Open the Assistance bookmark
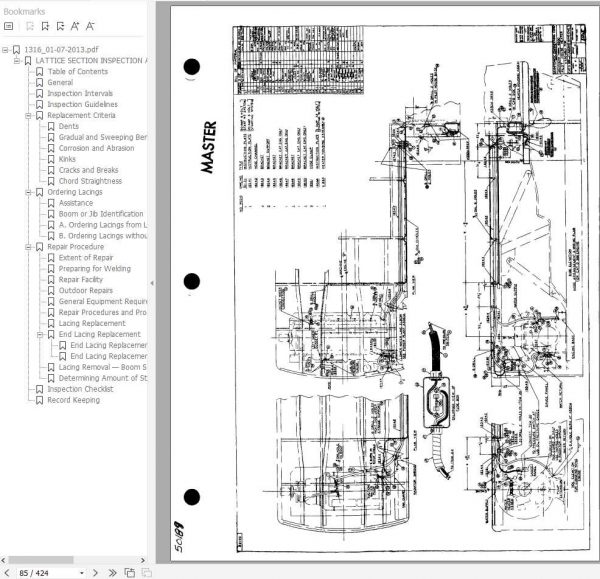Viewport: 600px width, 579px height. (x=76, y=203)
